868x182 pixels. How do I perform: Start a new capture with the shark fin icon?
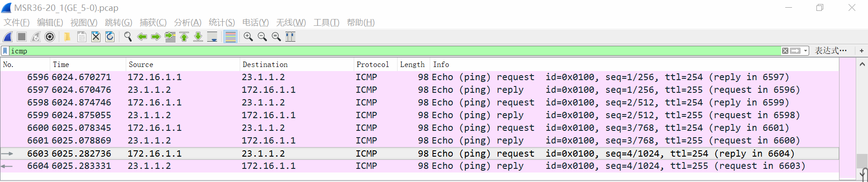8,37
